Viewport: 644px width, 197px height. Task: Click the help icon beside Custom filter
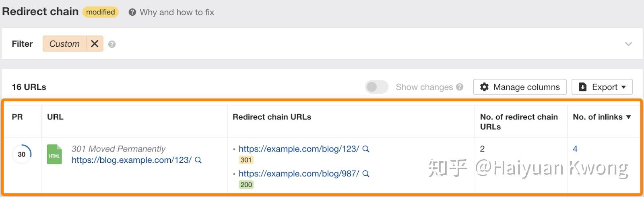(x=112, y=44)
